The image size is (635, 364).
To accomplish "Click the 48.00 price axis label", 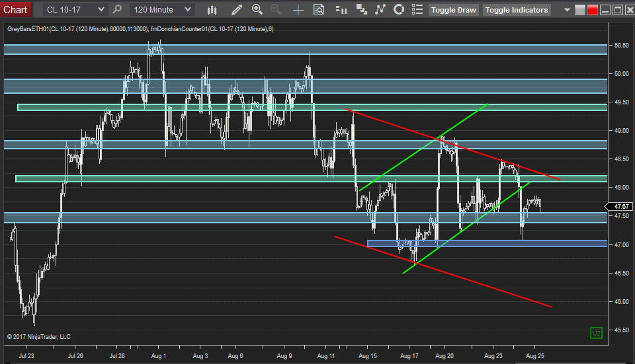I will pos(621,188).
